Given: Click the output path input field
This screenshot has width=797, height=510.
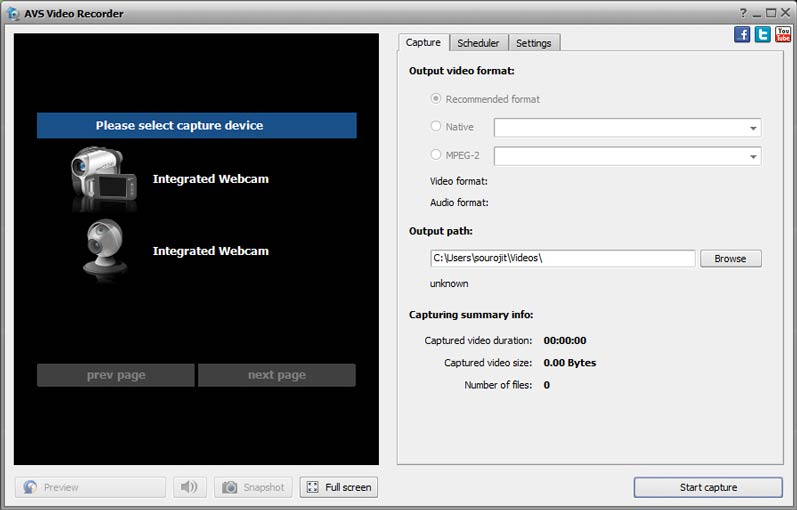Looking at the screenshot, I should [x=563, y=258].
